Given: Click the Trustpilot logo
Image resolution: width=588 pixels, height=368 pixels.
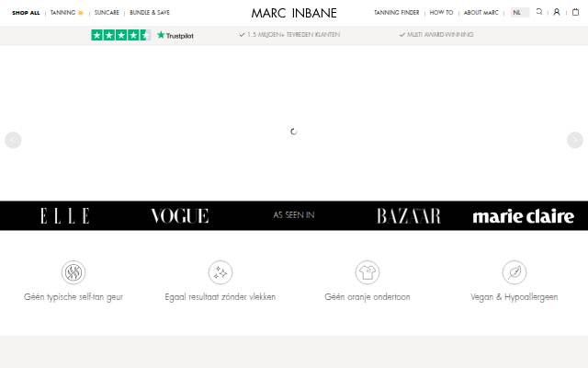Looking at the screenshot, I should pyautogui.click(x=175, y=35).
